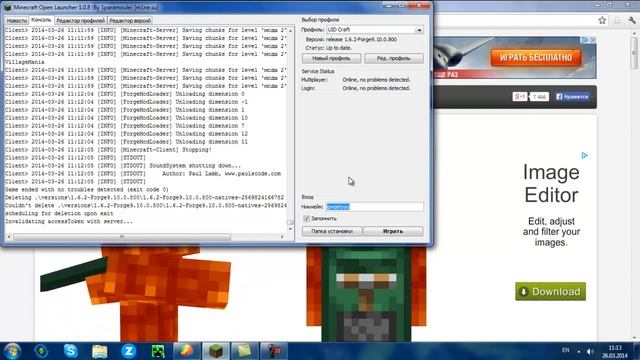Click the browser bookmark star icon
Image resolution: width=640 pixels, height=360 pixels.
[602, 20]
